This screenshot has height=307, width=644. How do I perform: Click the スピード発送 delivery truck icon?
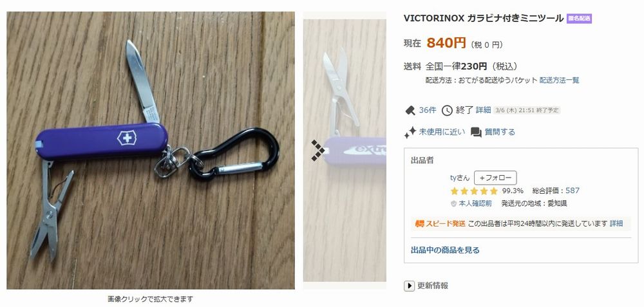pyautogui.click(x=419, y=224)
